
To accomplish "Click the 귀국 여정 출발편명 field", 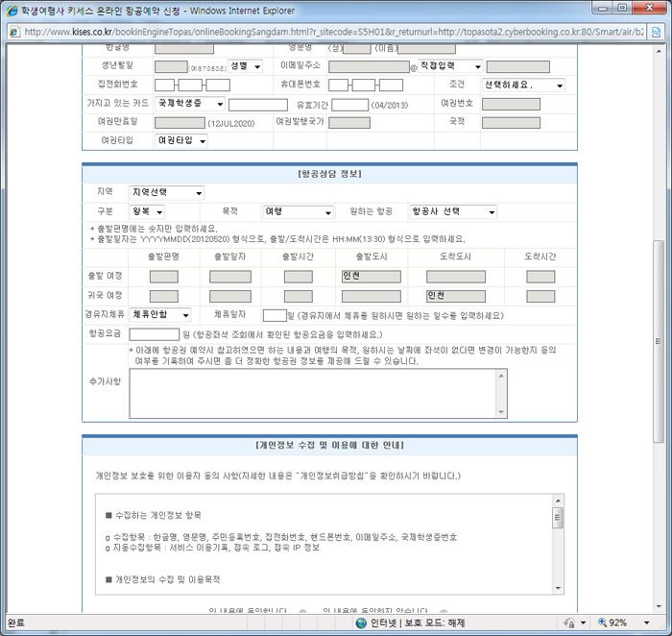I will (x=164, y=296).
